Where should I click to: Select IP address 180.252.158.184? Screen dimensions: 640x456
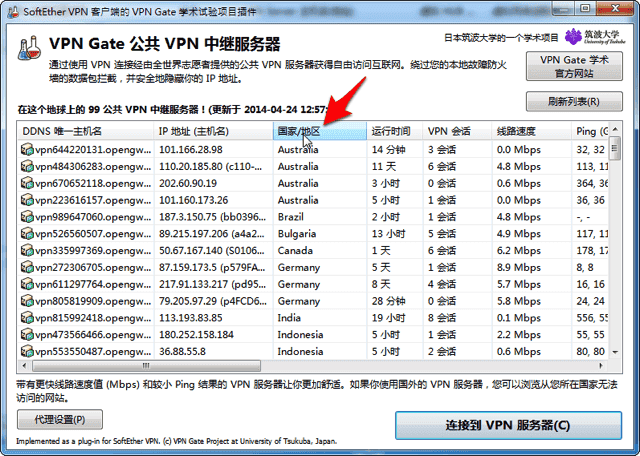196,334
